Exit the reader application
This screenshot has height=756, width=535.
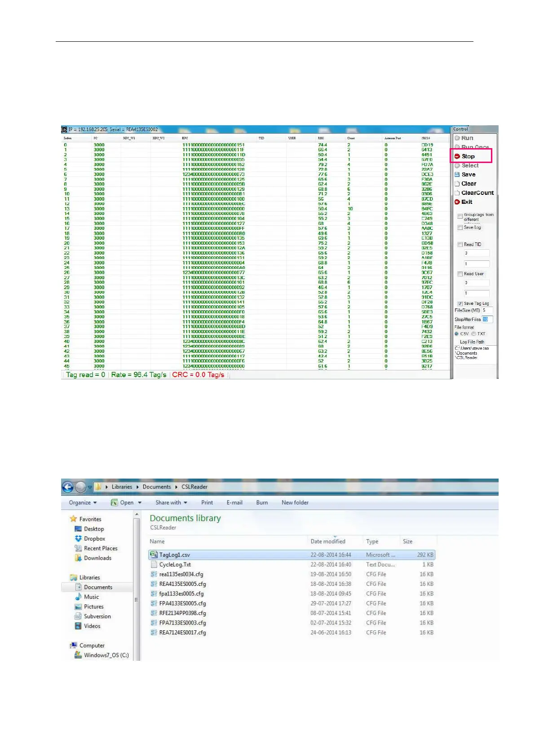[x=464, y=202]
